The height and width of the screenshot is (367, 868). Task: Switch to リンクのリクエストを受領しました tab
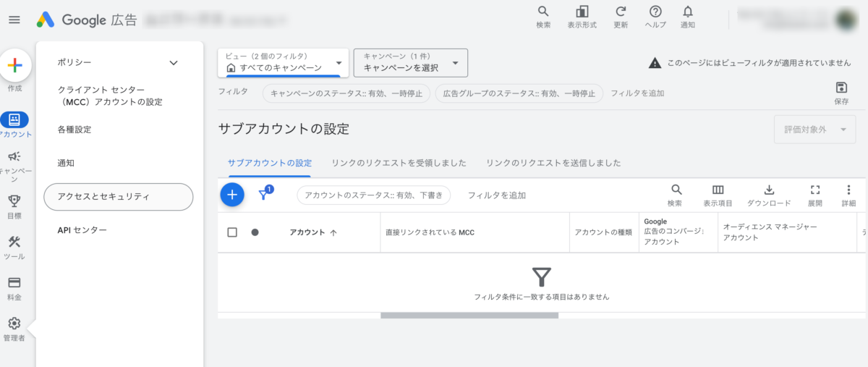coord(399,163)
